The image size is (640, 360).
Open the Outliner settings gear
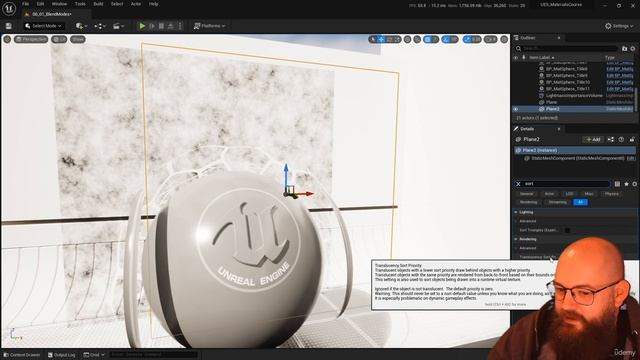tap(633, 49)
